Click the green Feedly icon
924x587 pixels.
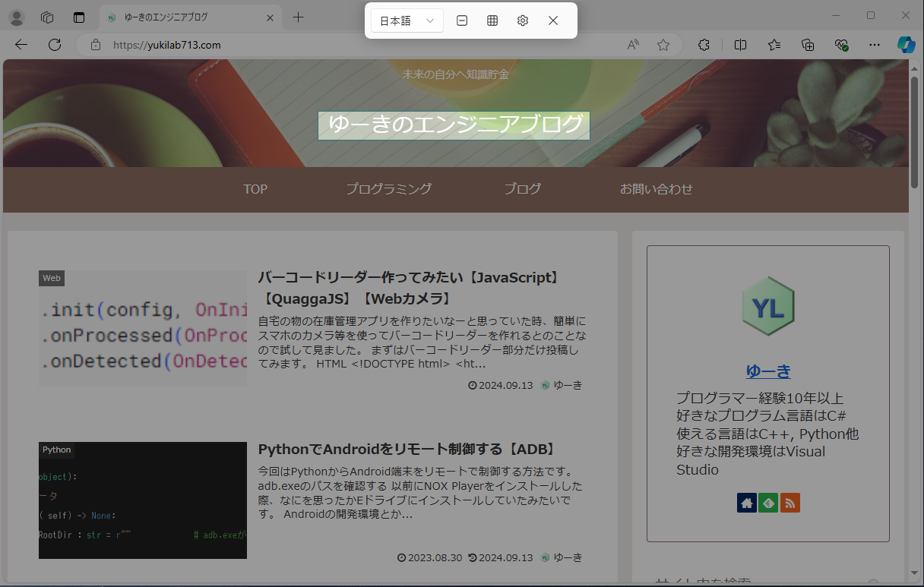tap(768, 503)
